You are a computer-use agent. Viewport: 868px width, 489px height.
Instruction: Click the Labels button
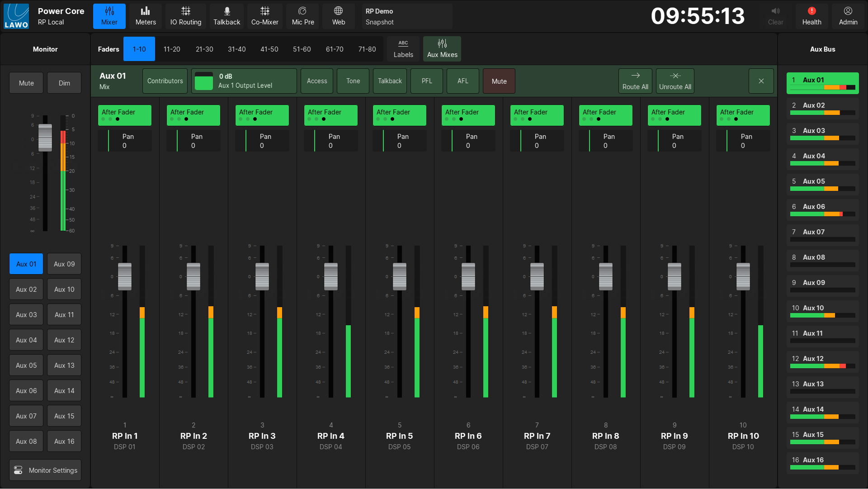pos(403,49)
